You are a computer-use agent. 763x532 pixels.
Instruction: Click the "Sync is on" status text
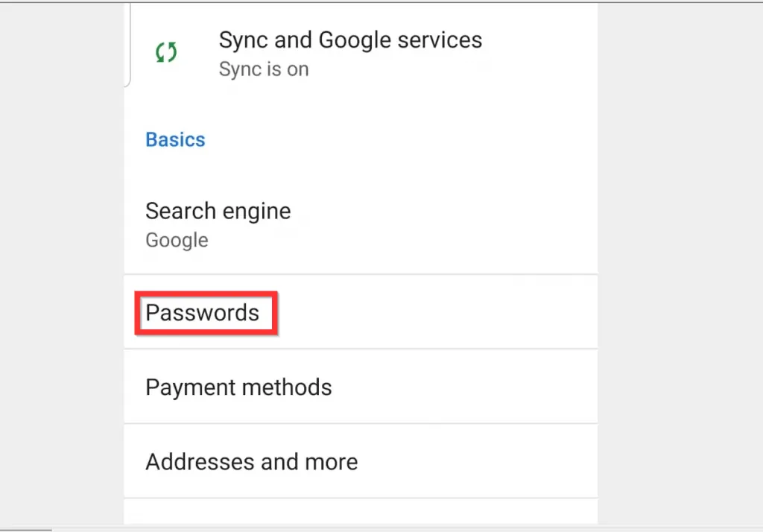click(264, 69)
